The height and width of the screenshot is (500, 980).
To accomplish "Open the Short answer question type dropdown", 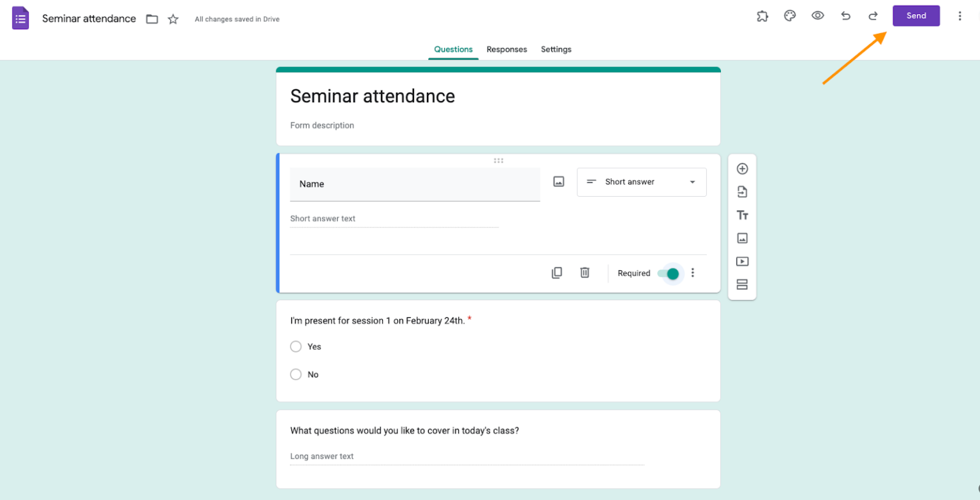I will point(641,182).
